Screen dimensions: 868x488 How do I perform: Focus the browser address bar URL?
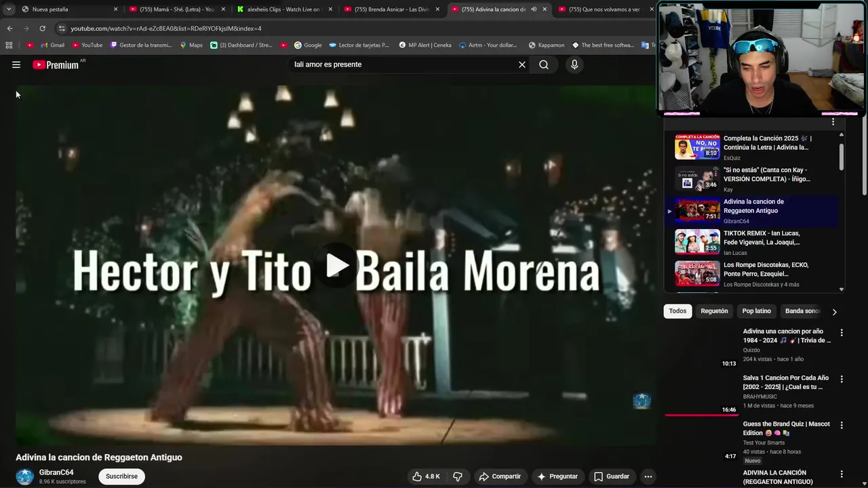pyautogui.click(x=166, y=28)
